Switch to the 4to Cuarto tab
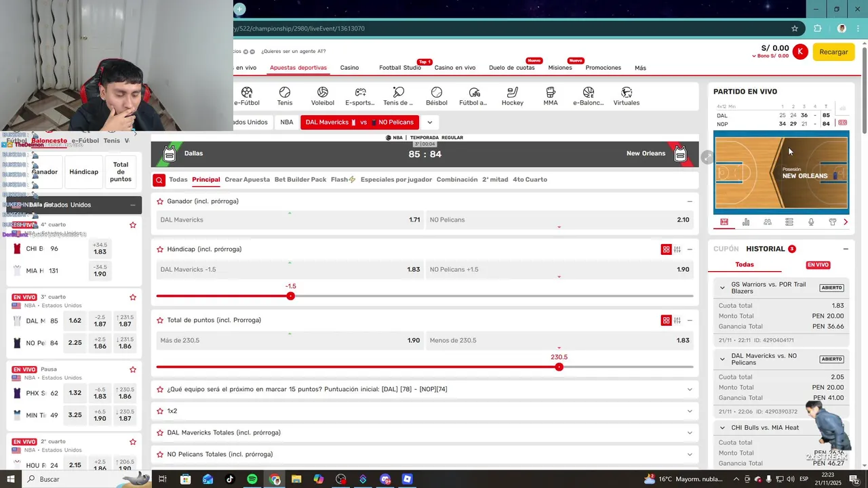The width and height of the screenshot is (868, 488). click(x=530, y=180)
